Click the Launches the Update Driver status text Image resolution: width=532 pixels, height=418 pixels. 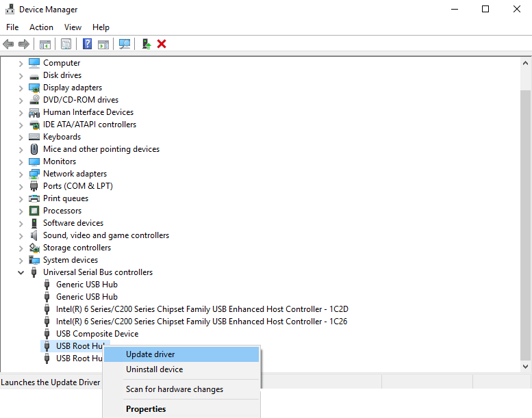(51, 382)
